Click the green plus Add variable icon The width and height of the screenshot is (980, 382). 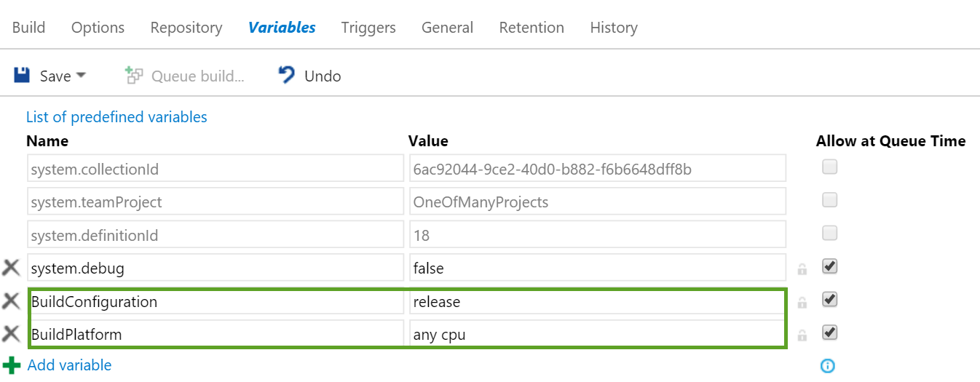[12, 365]
